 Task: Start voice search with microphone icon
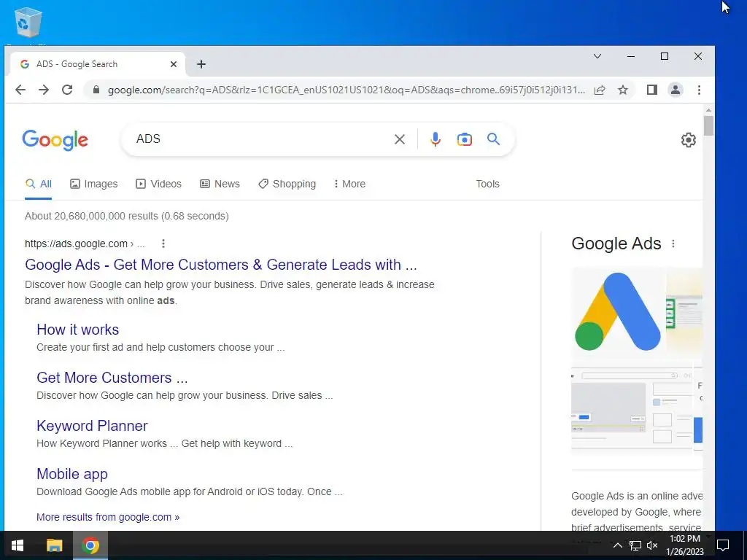tap(435, 139)
